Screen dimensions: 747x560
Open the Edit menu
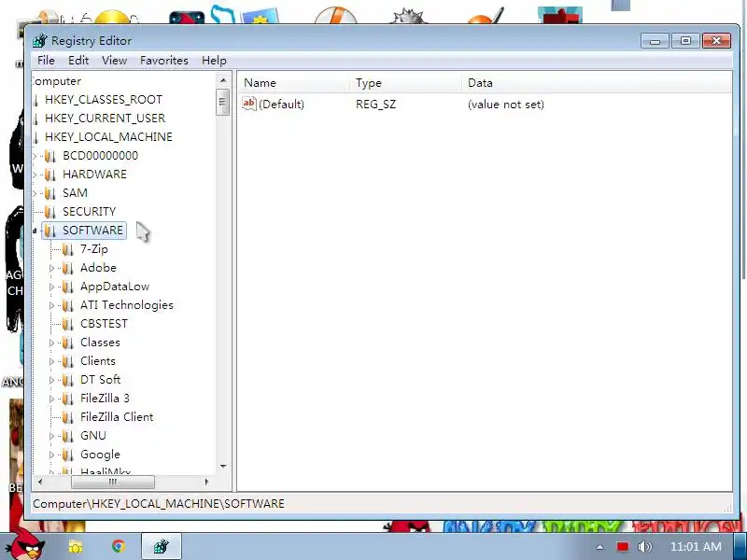78,61
